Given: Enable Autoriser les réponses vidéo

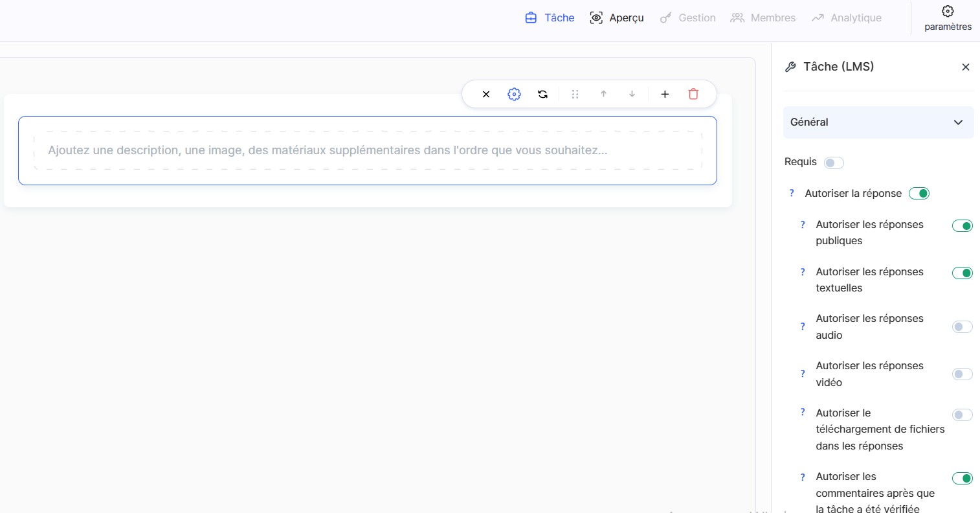Looking at the screenshot, I should pos(962,374).
